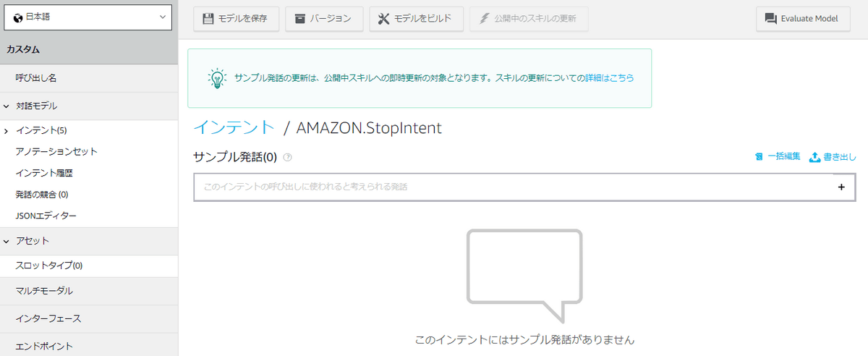The image size is (868, 356).
Task: Expand the インテント(5) tree item
Action: pyautogui.click(x=7, y=131)
